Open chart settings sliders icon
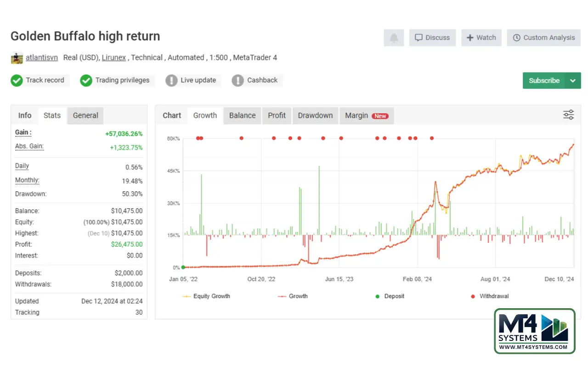The height and width of the screenshot is (368, 588). (568, 115)
